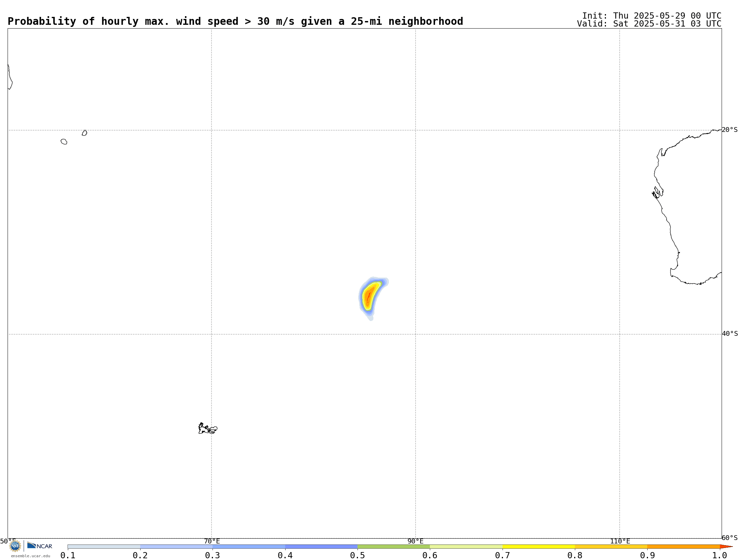
Task: Click the 0.1 colorbar tick label
Action: coord(68,556)
